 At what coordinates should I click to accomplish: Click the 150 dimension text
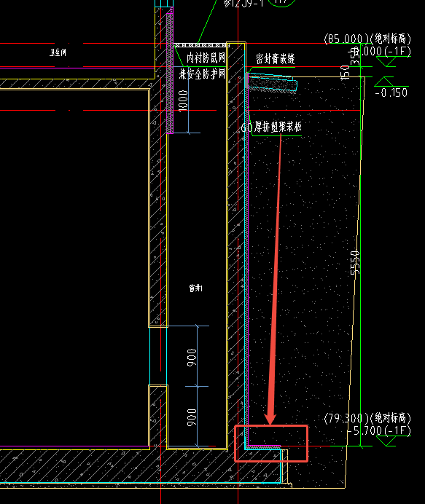(x=345, y=72)
